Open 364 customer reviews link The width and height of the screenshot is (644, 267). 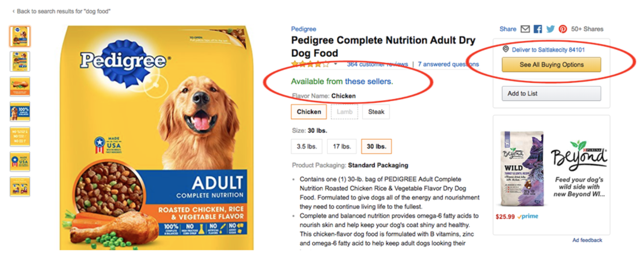pyautogui.click(x=378, y=64)
